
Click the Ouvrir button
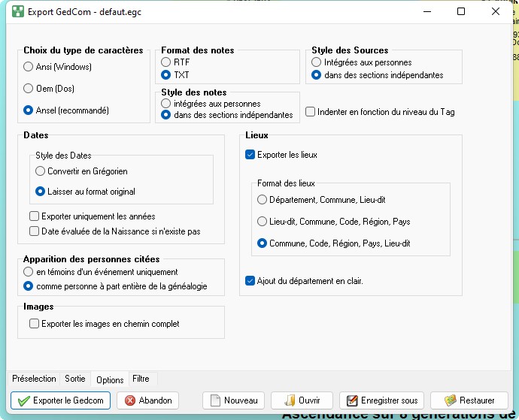tap(302, 400)
